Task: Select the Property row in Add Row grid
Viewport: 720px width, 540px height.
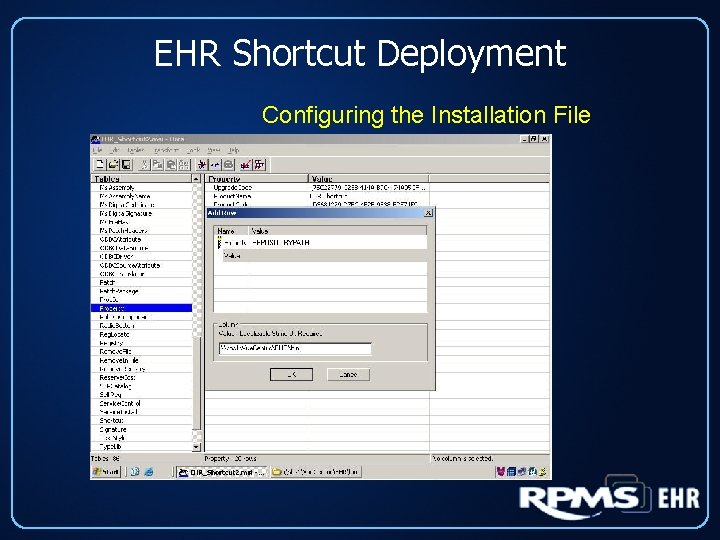Action: click(x=321, y=242)
